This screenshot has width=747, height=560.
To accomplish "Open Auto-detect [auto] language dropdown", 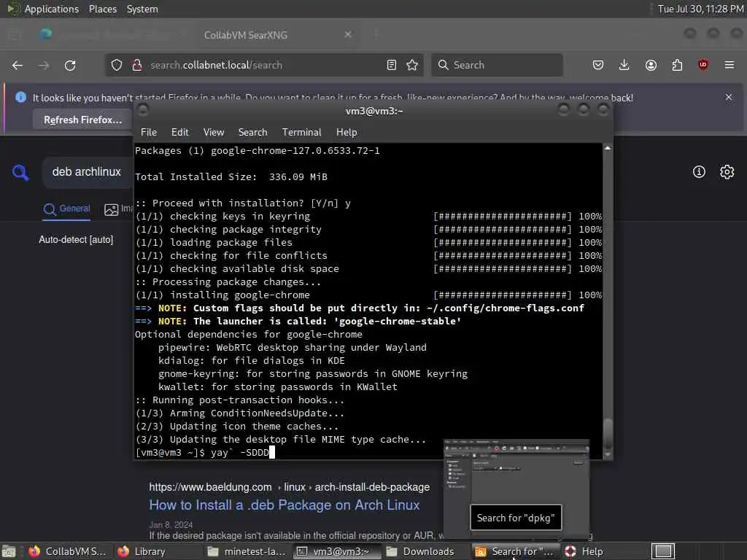I will pos(76,239).
